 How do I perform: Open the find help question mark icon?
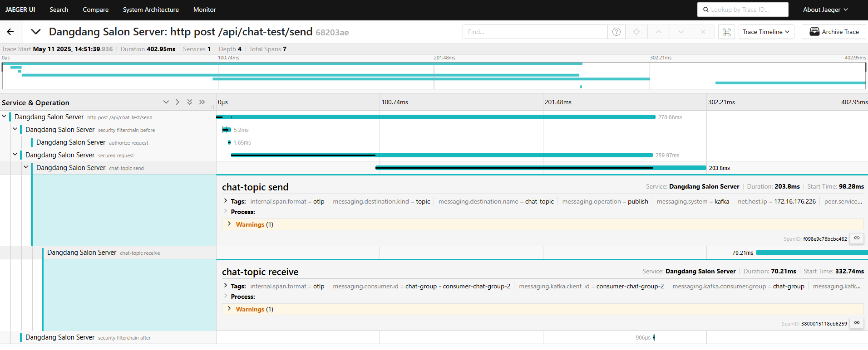pyautogui.click(x=616, y=32)
